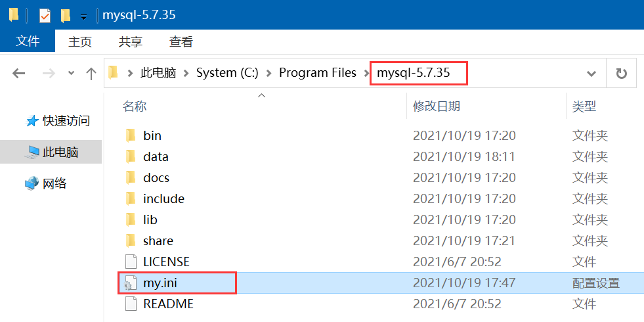644x322 pixels.
Task: Click the file name lib
Action: coord(150,219)
